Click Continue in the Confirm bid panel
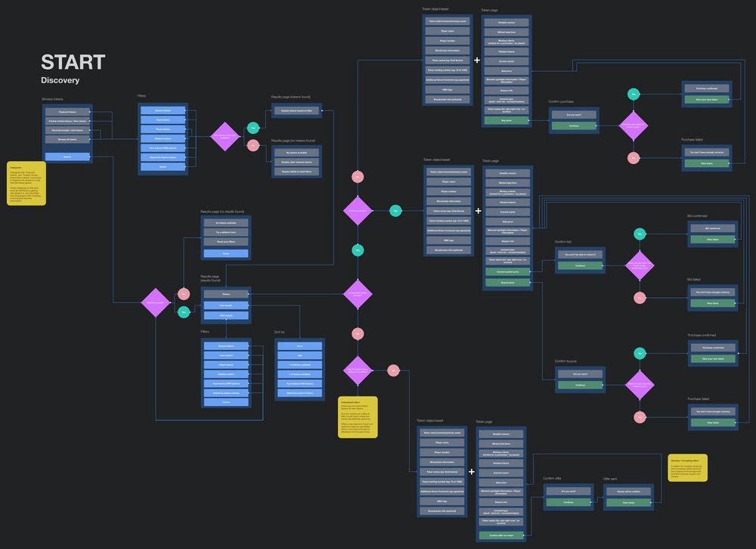Image resolution: width=756 pixels, height=549 pixels. click(580, 266)
